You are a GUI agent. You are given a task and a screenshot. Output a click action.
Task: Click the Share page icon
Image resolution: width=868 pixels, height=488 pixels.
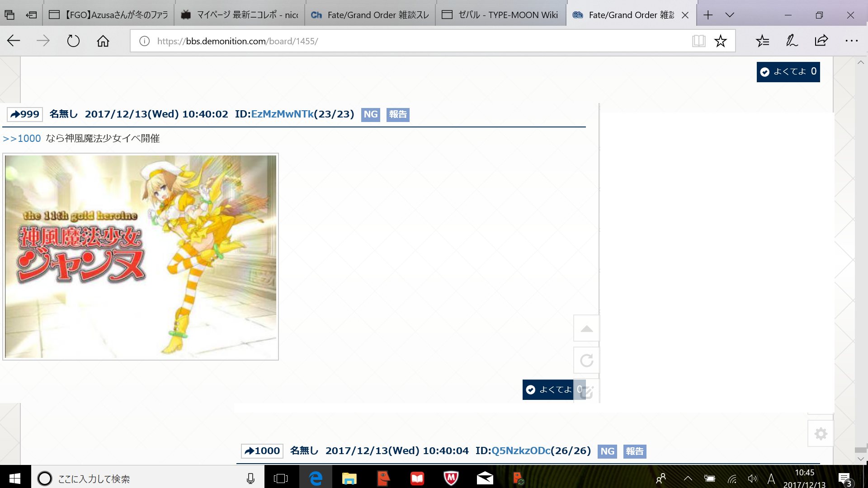tap(821, 41)
